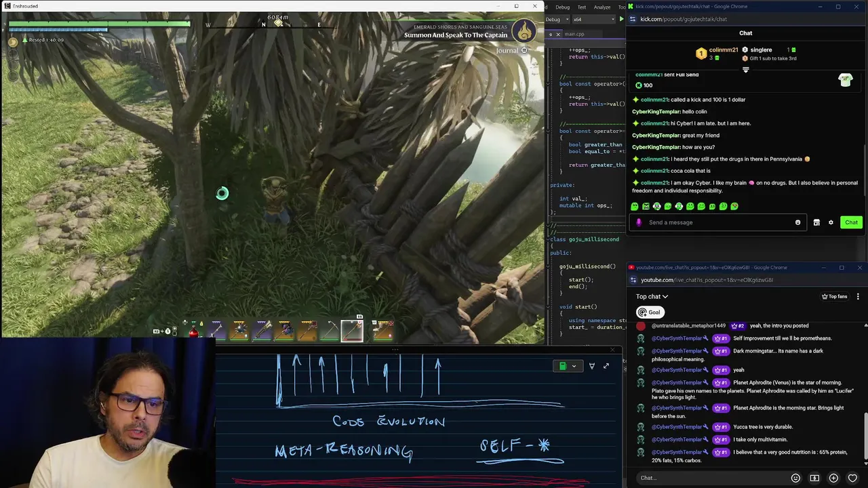868x488 pixels.
Task: Click the Goal chip in YouTube chat
Action: coord(649,312)
